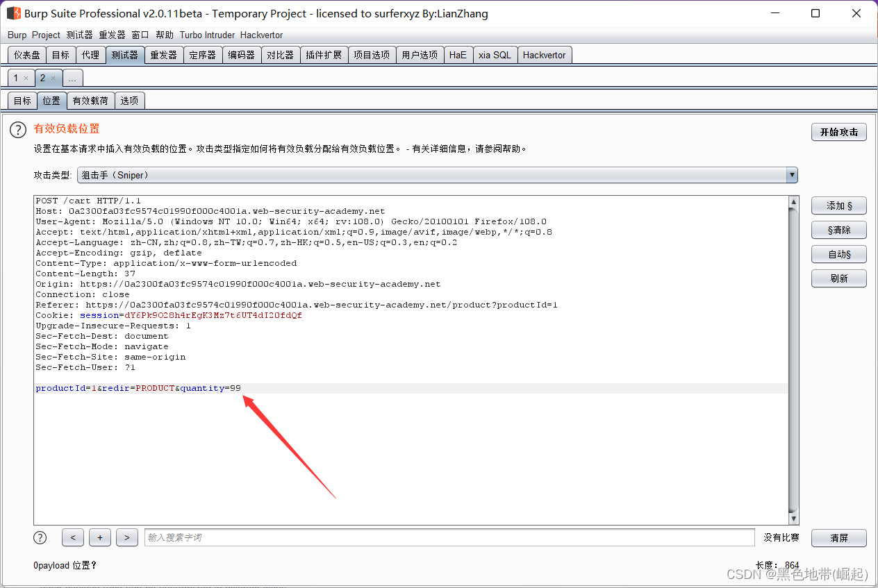
Task: Select Intruder attack tab 1
Action: (16, 78)
